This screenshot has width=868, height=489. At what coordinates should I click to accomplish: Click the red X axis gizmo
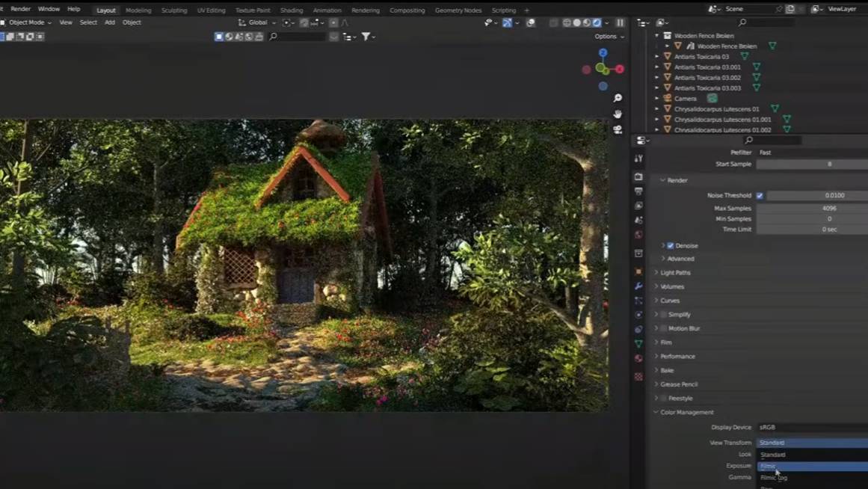coord(620,70)
